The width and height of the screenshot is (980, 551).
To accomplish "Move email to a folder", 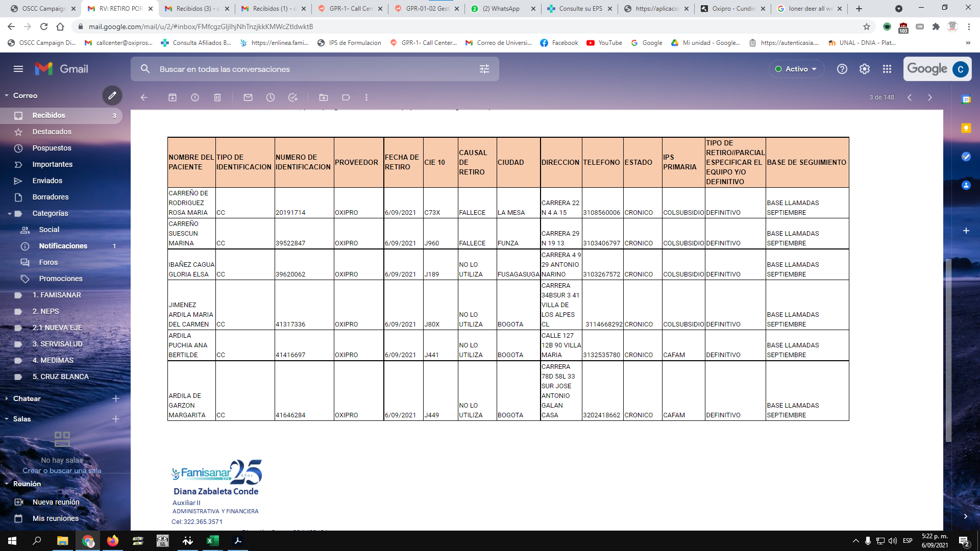I will coord(324,97).
